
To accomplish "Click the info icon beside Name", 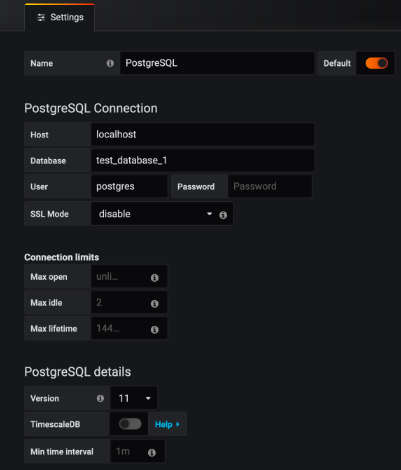I will pyautogui.click(x=110, y=63).
